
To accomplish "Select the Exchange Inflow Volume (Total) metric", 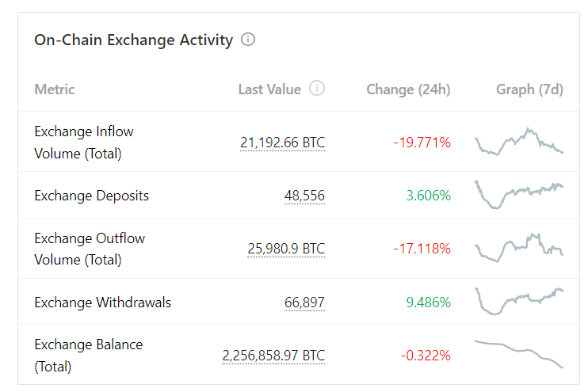I will click(x=84, y=143).
